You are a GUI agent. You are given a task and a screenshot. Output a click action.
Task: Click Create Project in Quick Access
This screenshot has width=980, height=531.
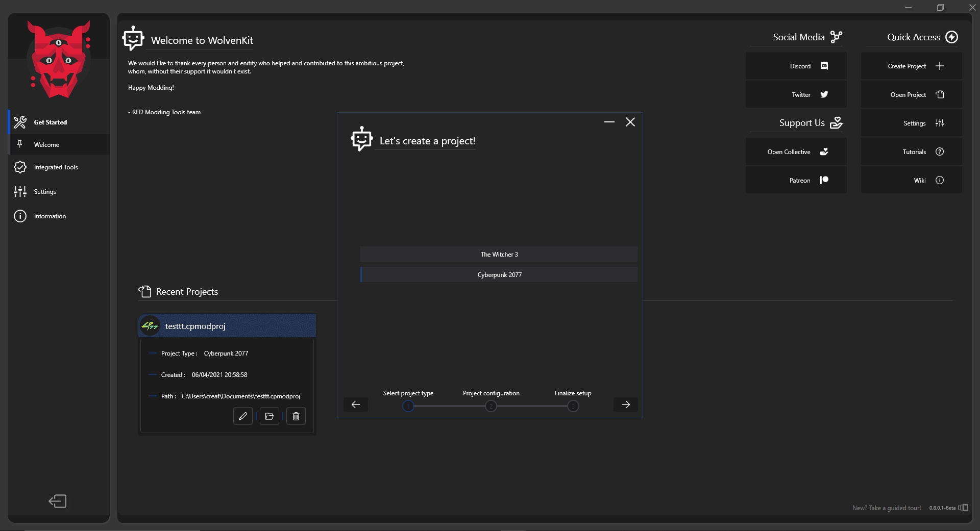(911, 66)
